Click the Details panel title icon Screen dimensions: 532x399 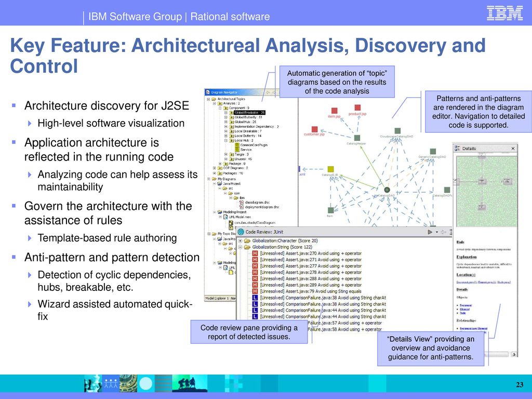[457, 148]
